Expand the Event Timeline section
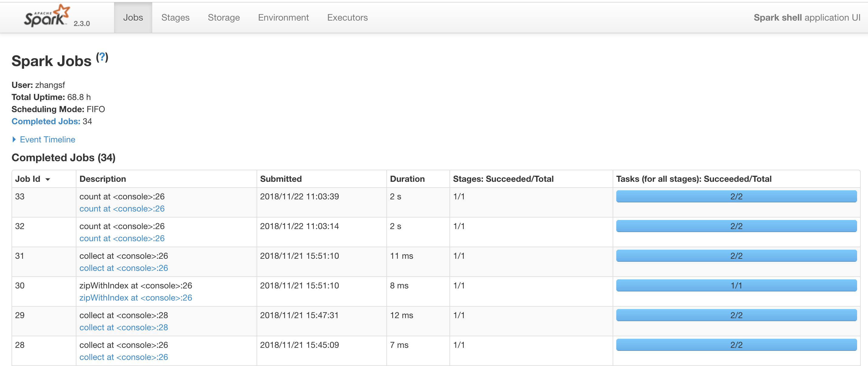 pyautogui.click(x=47, y=139)
